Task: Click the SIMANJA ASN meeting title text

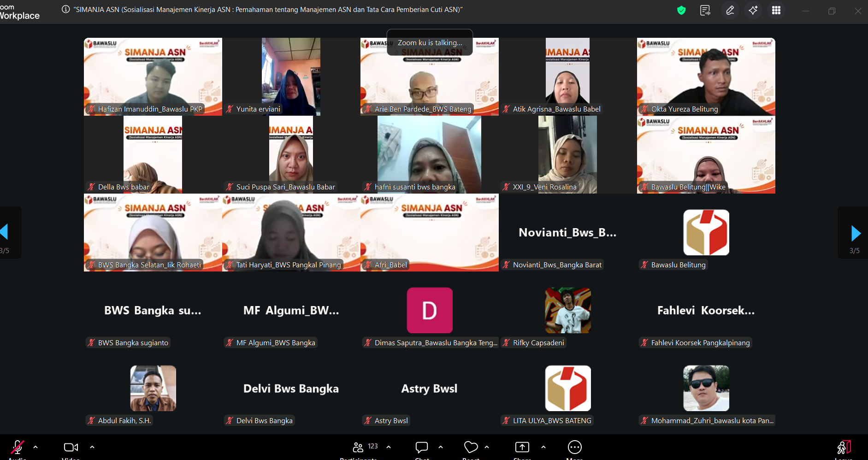Action: pyautogui.click(x=268, y=10)
